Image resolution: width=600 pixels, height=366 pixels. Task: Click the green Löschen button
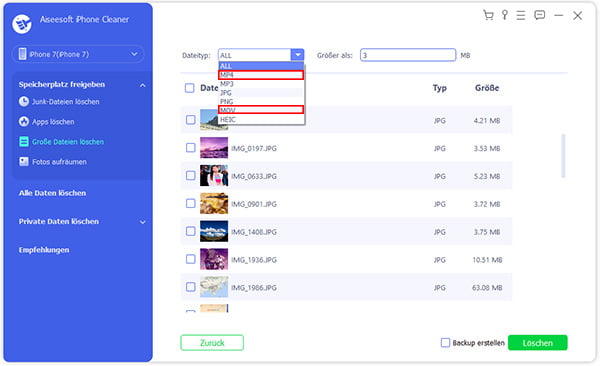coord(538,343)
